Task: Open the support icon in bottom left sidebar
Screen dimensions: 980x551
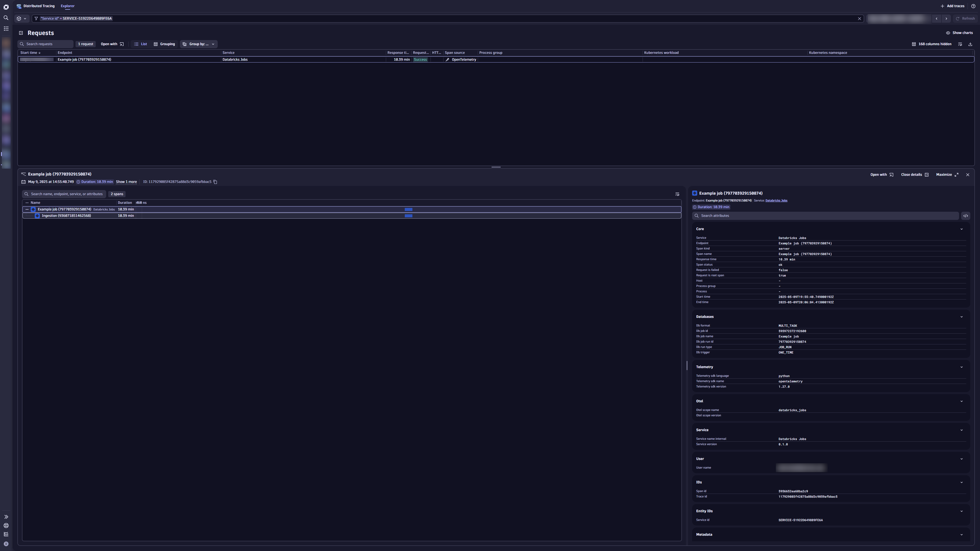Action: click(x=6, y=525)
